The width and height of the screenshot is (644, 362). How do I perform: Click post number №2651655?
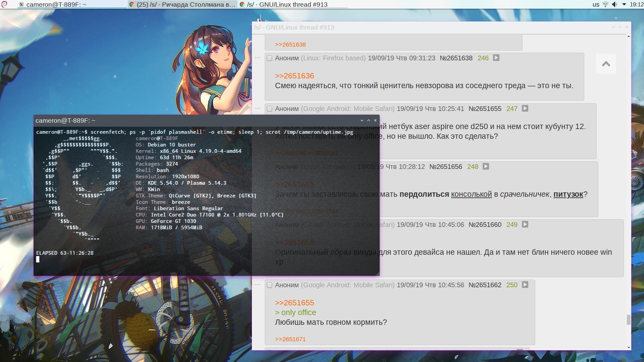pos(485,109)
